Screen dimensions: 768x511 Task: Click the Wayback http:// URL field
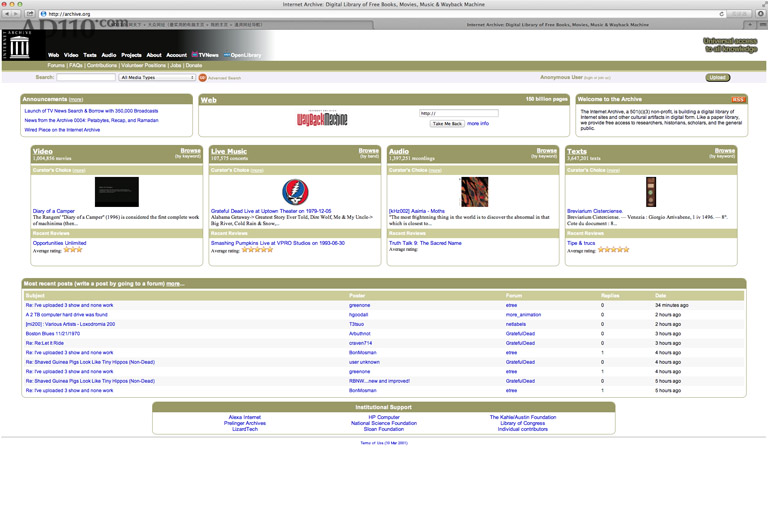458,113
